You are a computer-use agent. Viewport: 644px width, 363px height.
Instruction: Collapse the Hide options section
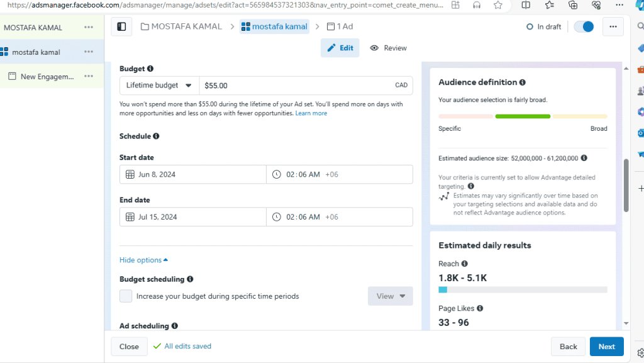144,260
